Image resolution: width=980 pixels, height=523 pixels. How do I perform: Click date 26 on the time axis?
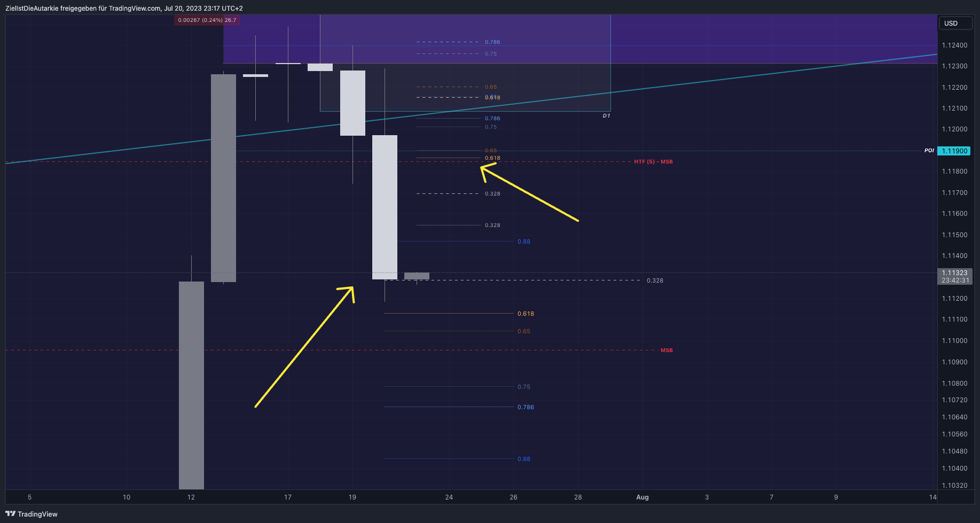514,497
